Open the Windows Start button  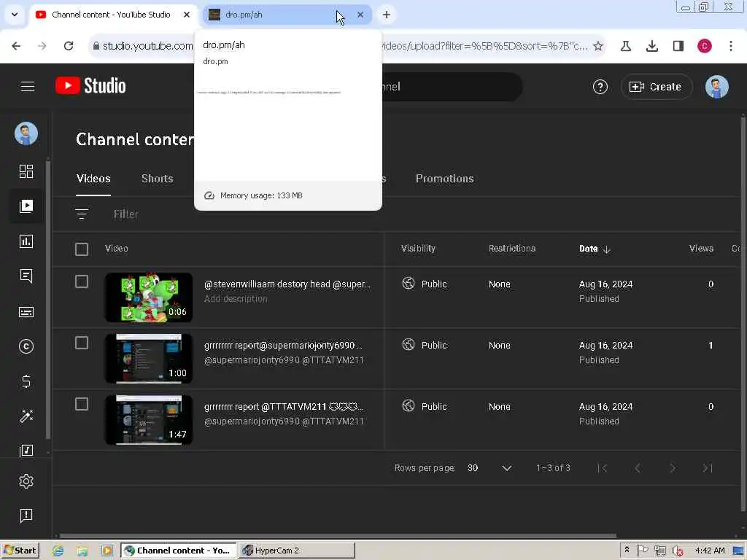pos(20,551)
